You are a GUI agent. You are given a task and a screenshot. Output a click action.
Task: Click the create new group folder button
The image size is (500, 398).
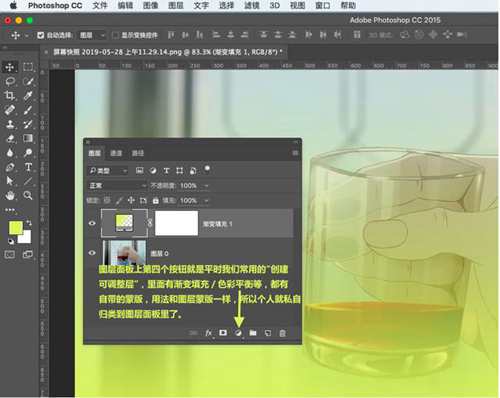(253, 333)
